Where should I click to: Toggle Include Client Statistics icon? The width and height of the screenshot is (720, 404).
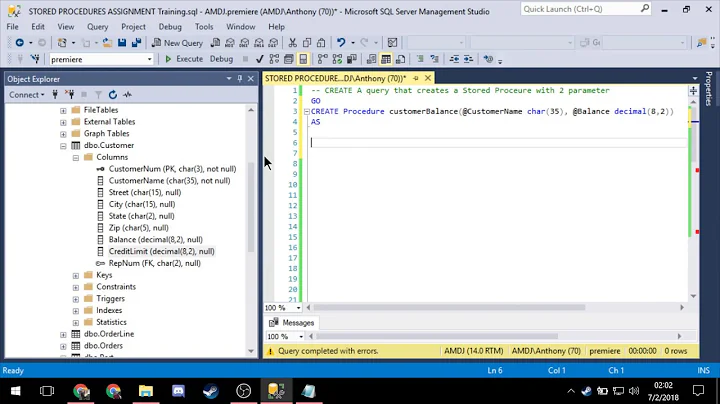click(x=352, y=59)
